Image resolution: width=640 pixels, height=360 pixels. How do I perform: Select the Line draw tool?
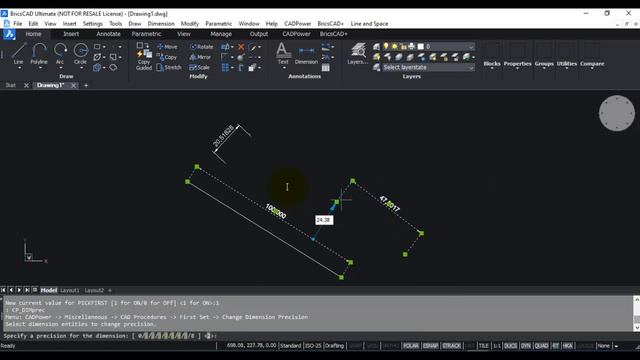tap(19, 53)
